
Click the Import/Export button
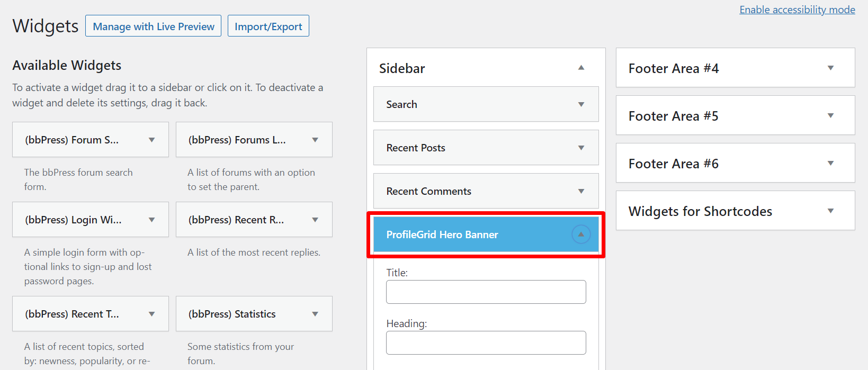point(268,26)
